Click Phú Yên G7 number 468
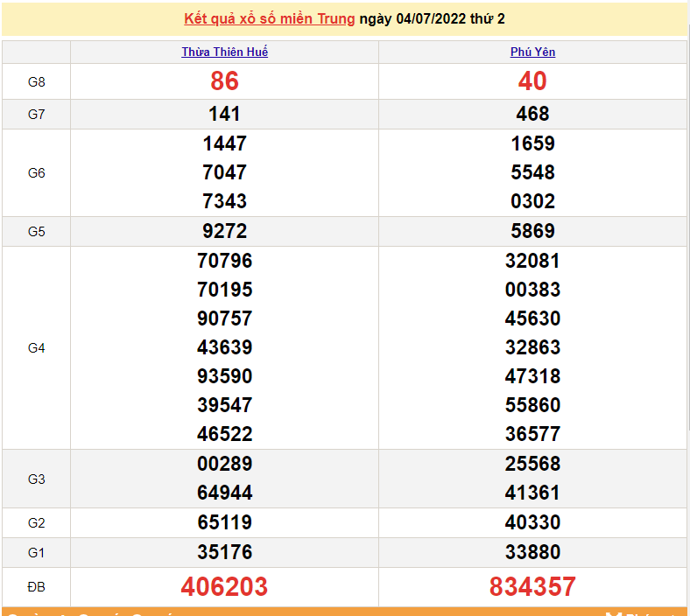The height and width of the screenshot is (616, 690). click(x=532, y=114)
